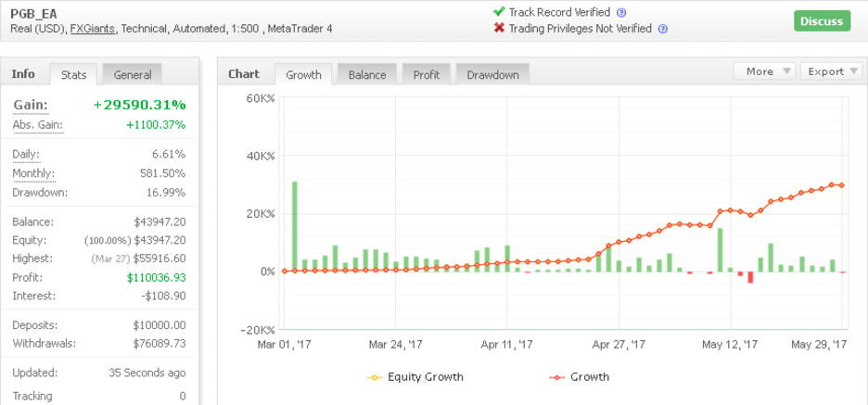
Task: Open the FXGiants broker link
Action: tap(93, 29)
